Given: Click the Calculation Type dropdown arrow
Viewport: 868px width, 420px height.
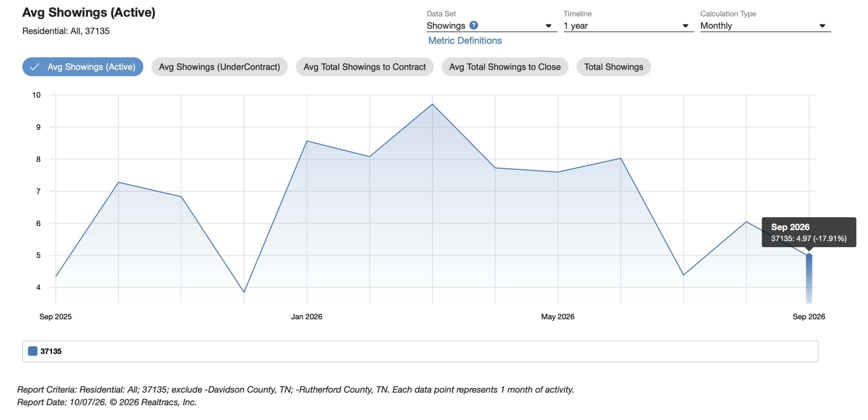Looking at the screenshot, I should tap(822, 26).
